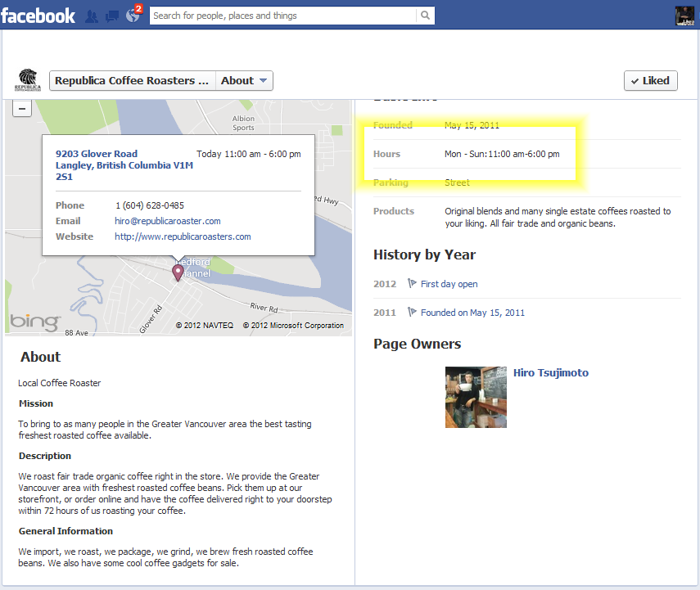Expand the About dropdown
Viewport: 700px width, 590px height.
tap(244, 81)
